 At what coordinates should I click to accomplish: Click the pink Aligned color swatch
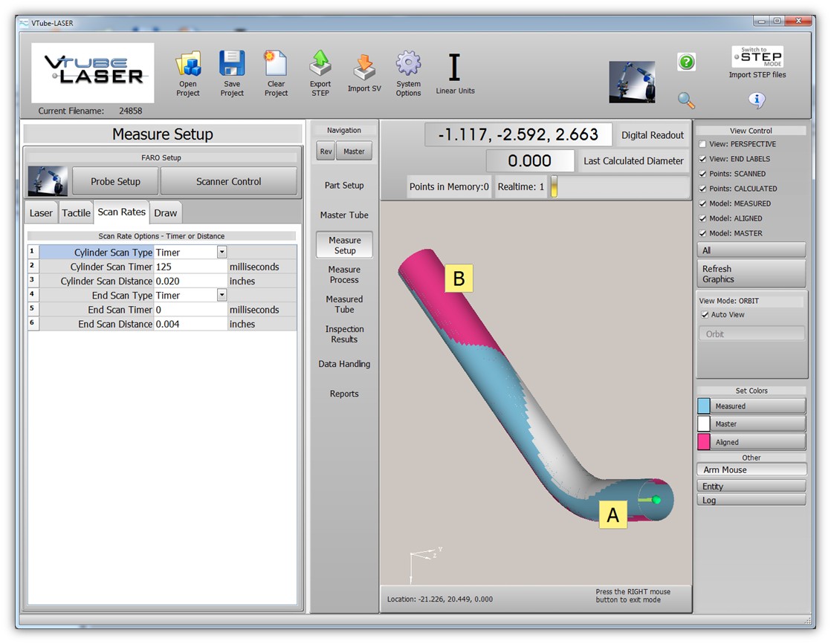click(704, 442)
